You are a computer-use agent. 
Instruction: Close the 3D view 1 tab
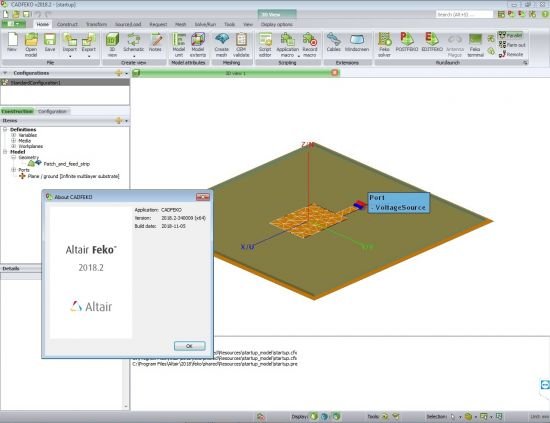pyautogui.click(x=335, y=73)
